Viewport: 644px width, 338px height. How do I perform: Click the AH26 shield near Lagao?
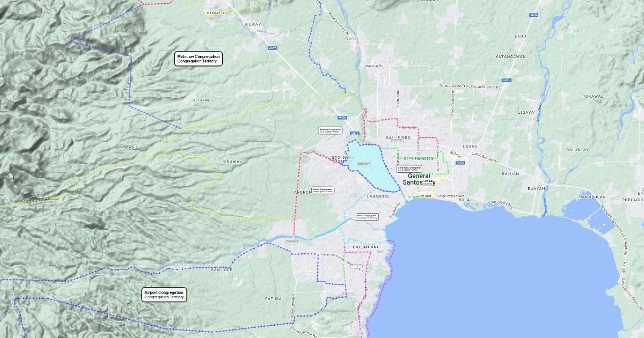click(x=460, y=163)
